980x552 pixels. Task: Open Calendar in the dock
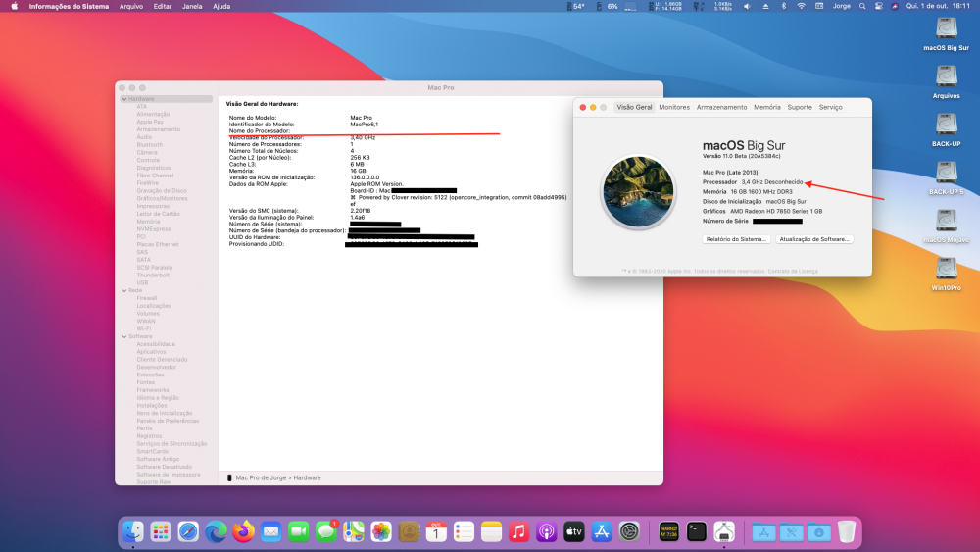coord(436,532)
